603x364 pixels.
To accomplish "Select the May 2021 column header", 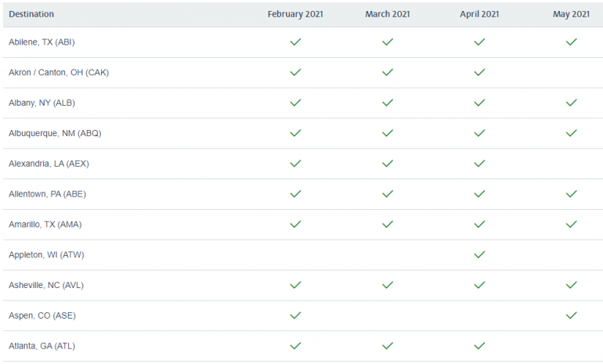I will click(571, 14).
